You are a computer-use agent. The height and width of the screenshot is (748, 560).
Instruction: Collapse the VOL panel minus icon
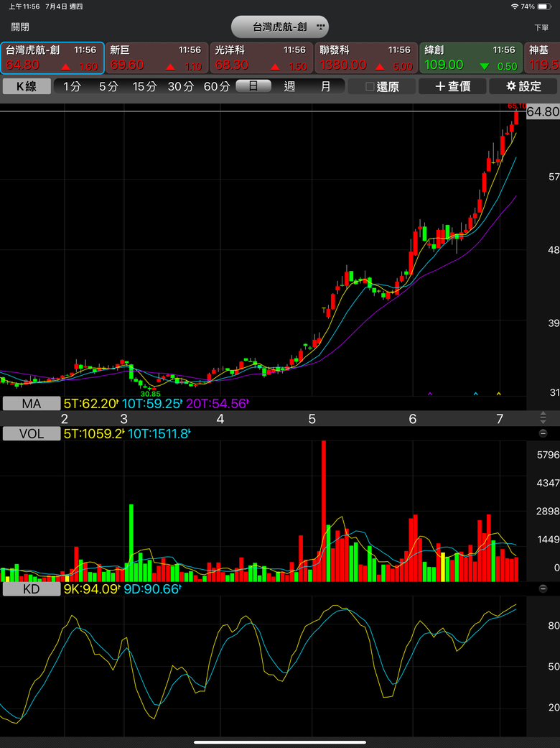pos(542,433)
